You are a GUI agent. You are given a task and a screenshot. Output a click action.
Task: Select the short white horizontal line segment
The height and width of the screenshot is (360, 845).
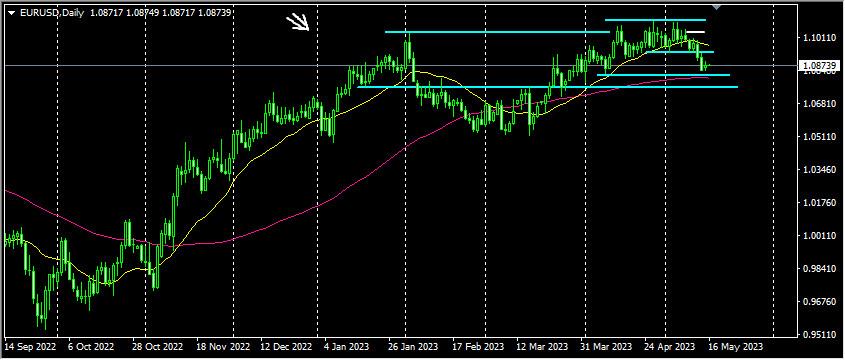[695, 32]
